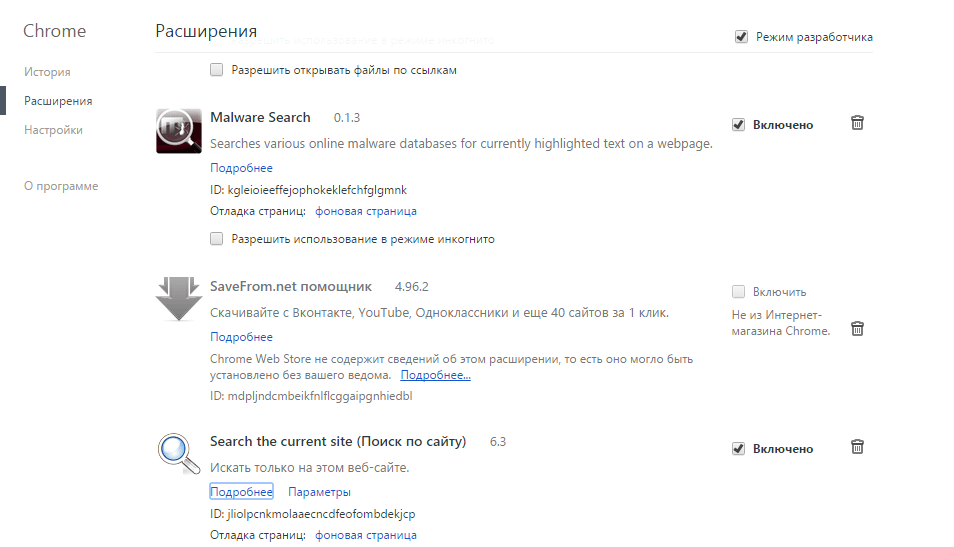The height and width of the screenshot is (547, 954).
Task: Click the Расширения page heading
Action: pyautogui.click(x=206, y=31)
